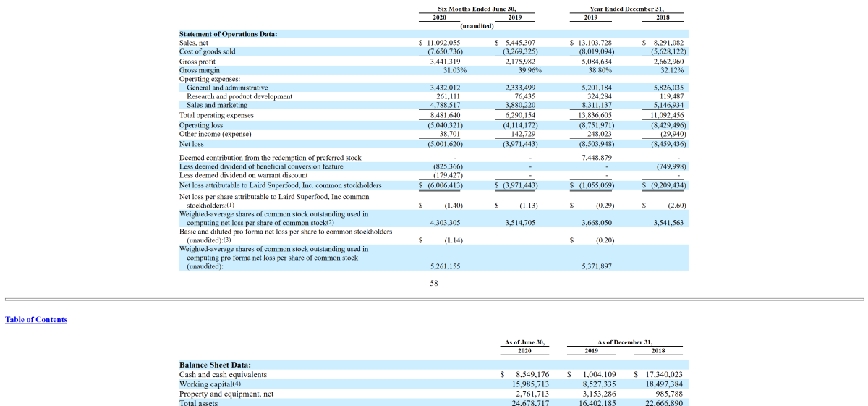The width and height of the screenshot is (868, 406).
Task: Select the total operating expenses value 8,481,640
Action: point(446,115)
